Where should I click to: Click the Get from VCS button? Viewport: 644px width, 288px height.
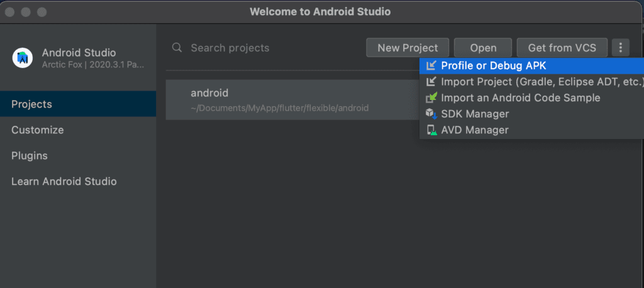tap(562, 48)
